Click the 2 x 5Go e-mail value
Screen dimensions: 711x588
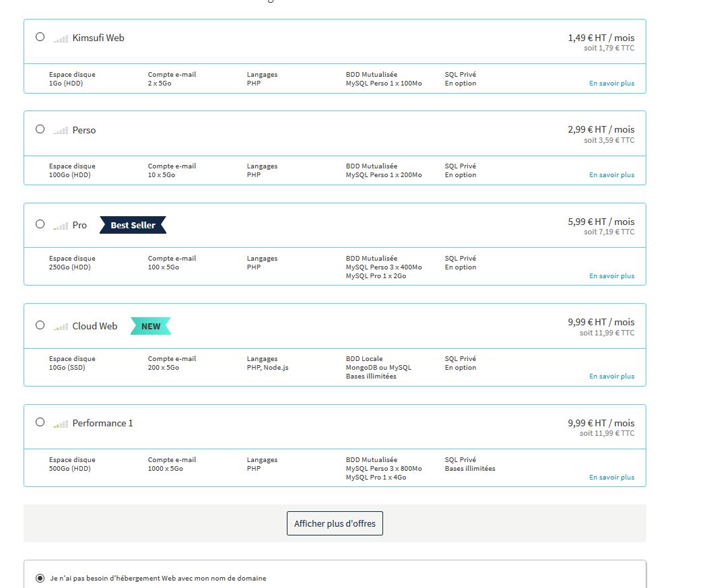click(160, 84)
